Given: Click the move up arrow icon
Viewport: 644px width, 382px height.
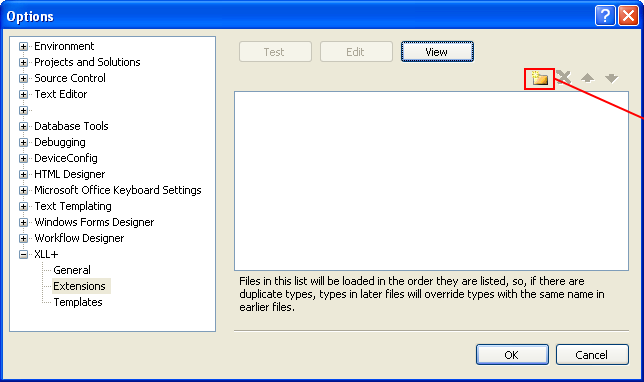Looking at the screenshot, I should pos(587,78).
